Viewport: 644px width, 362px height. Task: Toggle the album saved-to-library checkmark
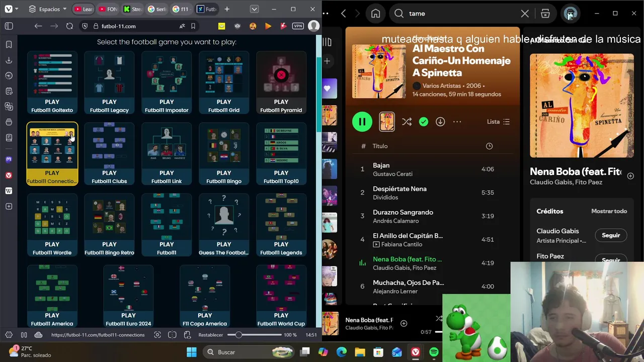tap(424, 122)
